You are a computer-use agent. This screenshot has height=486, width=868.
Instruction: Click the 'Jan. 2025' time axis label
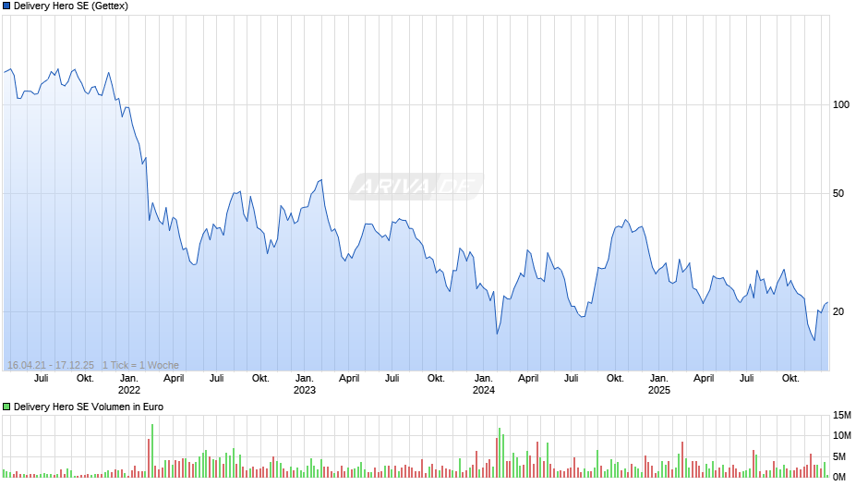tap(658, 384)
